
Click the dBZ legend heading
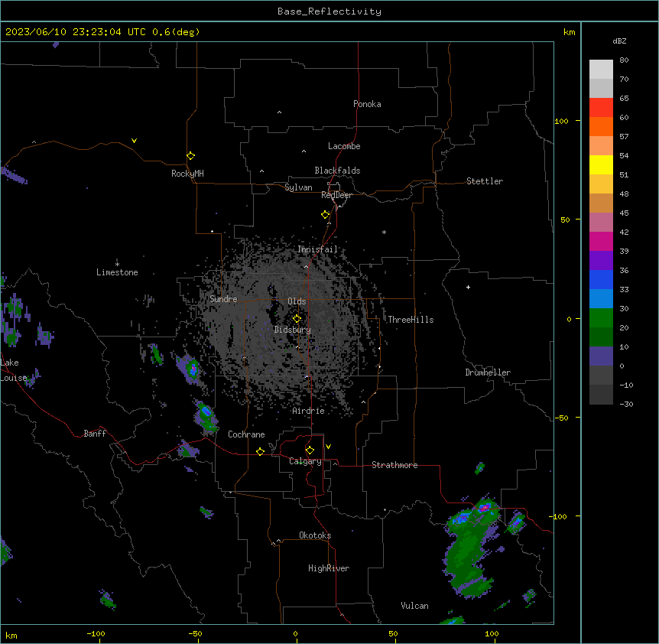[x=619, y=41]
